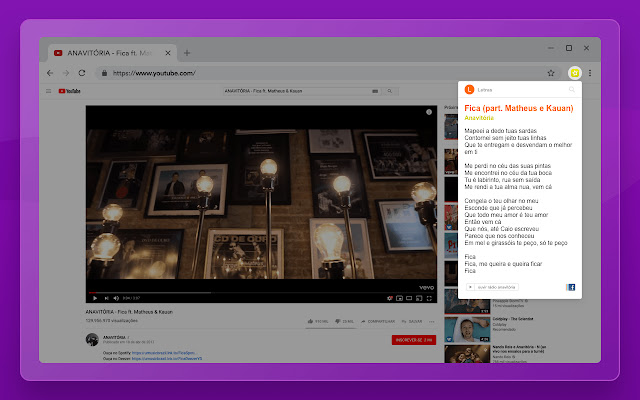
Task: Share the lyrics via the Facebook icon
Action: [571, 287]
